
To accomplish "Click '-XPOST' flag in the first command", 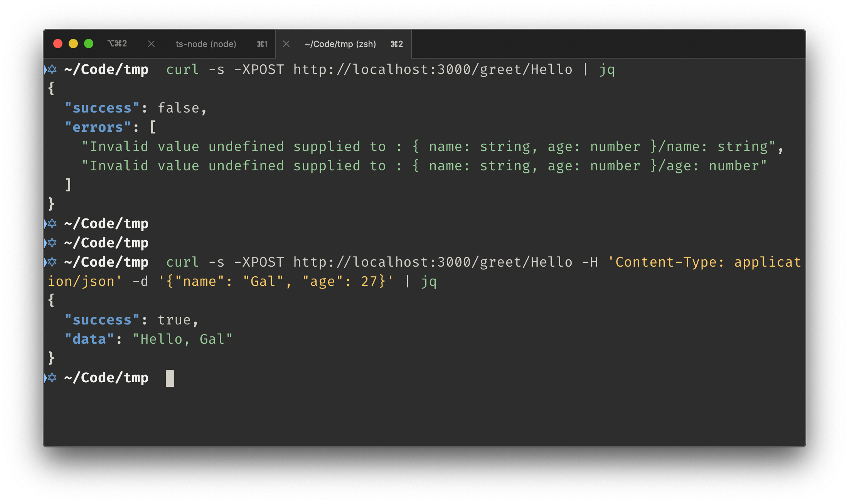I will [x=259, y=69].
